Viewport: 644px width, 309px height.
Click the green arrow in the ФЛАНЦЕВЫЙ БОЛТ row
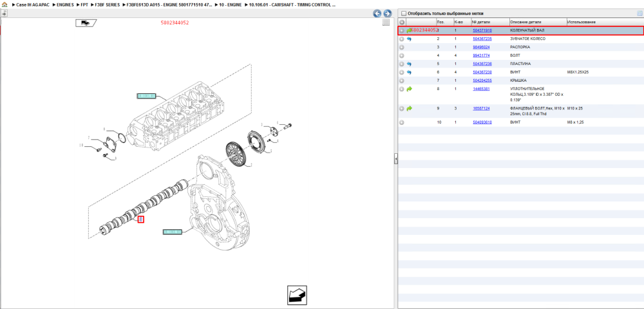click(409, 108)
